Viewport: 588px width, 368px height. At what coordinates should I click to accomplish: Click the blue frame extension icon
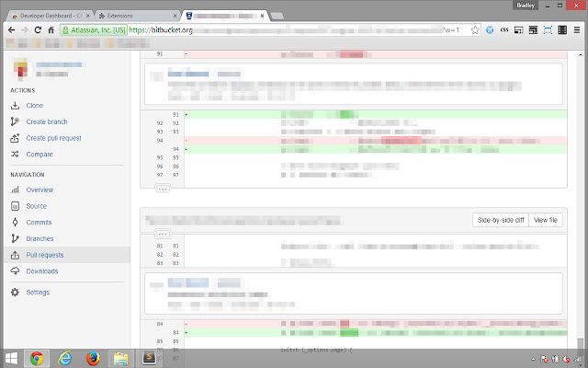point(548,30)
